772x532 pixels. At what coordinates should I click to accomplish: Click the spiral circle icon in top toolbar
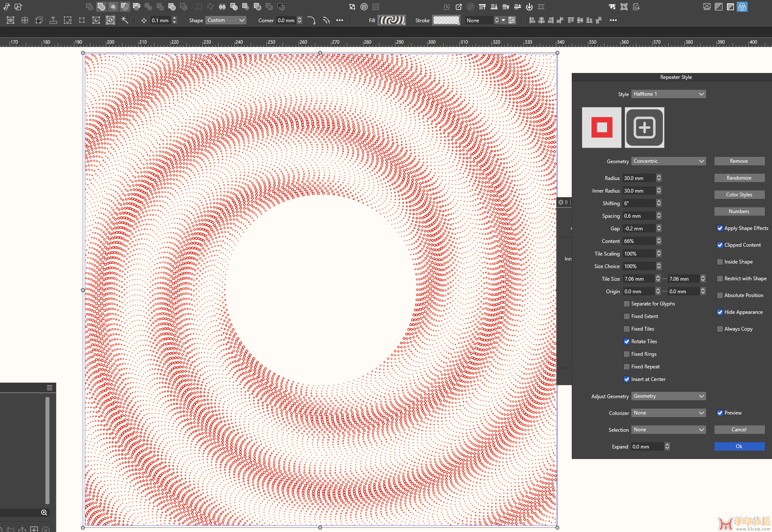(364, 7)
